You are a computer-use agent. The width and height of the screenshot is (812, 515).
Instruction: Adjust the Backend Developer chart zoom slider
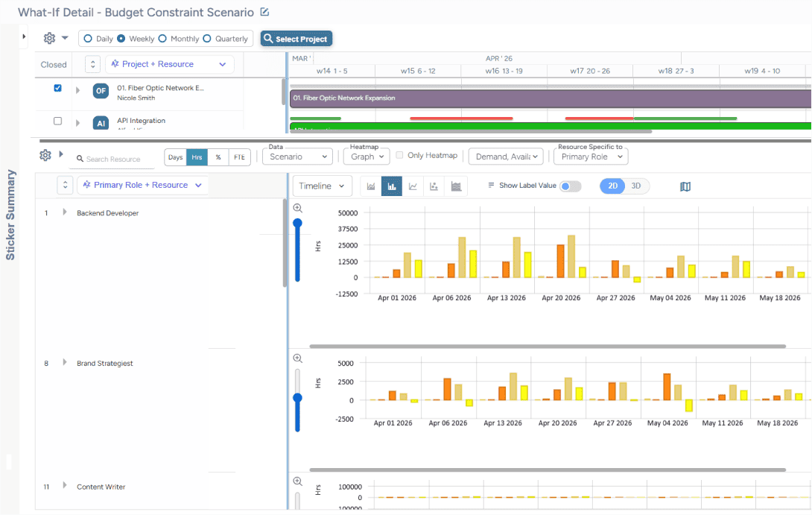tap(298, 224)
